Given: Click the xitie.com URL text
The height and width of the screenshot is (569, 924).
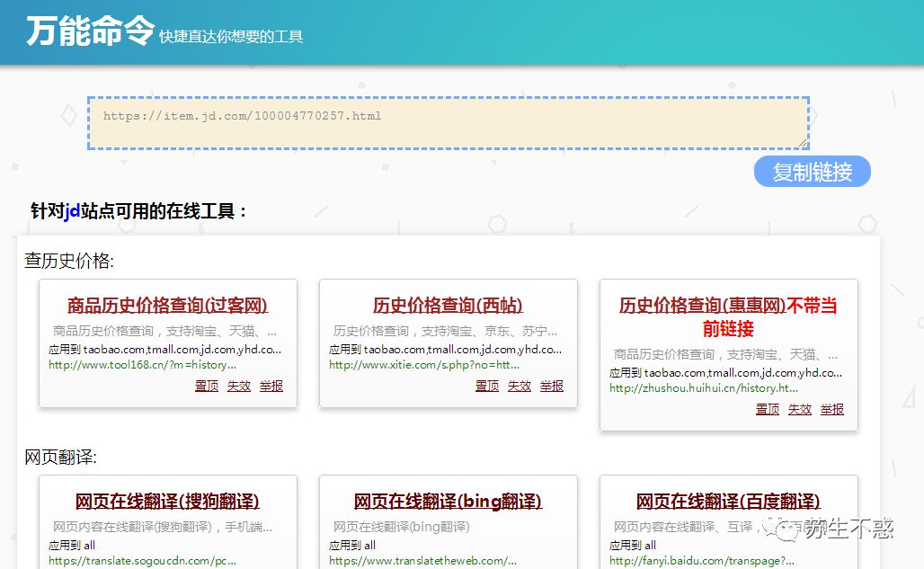Looking at the screenshot, I should 424,365.
